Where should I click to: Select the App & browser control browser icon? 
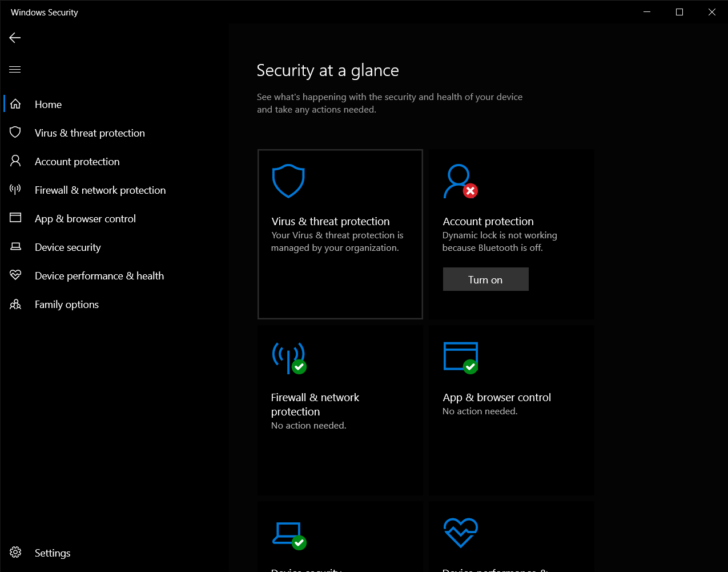tap(460, 357)
